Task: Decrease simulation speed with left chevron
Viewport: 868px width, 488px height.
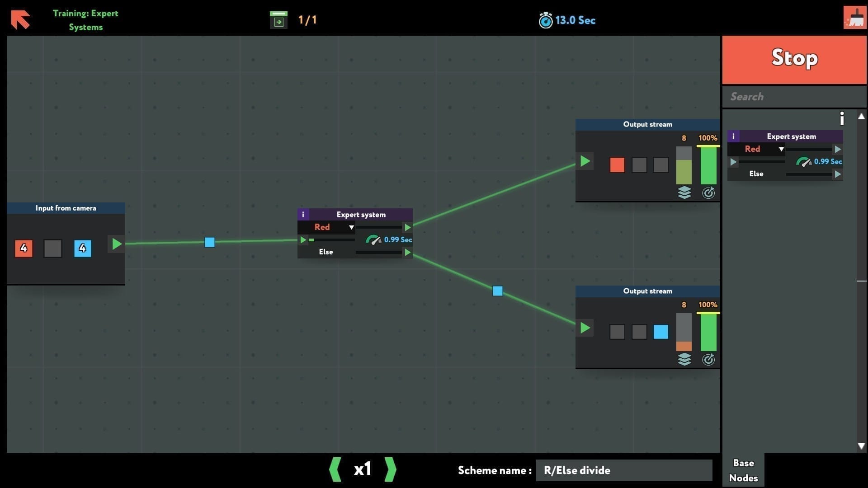Action: tap(335, 469)
